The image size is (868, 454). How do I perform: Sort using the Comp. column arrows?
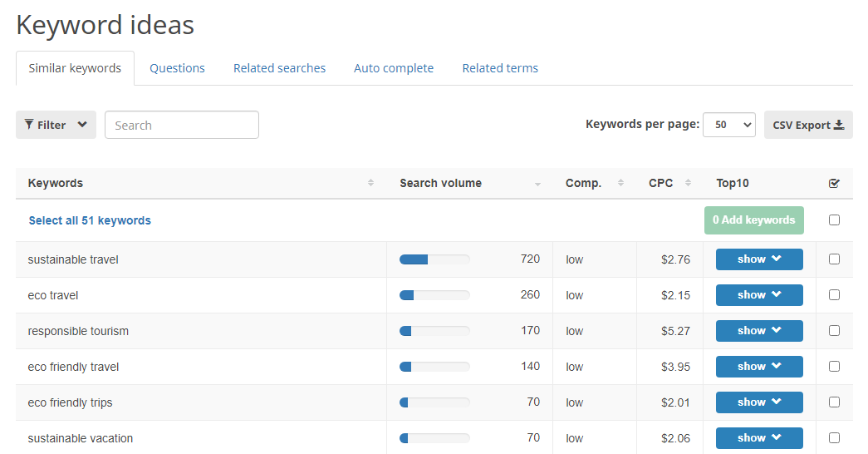[x=621, y=183]
